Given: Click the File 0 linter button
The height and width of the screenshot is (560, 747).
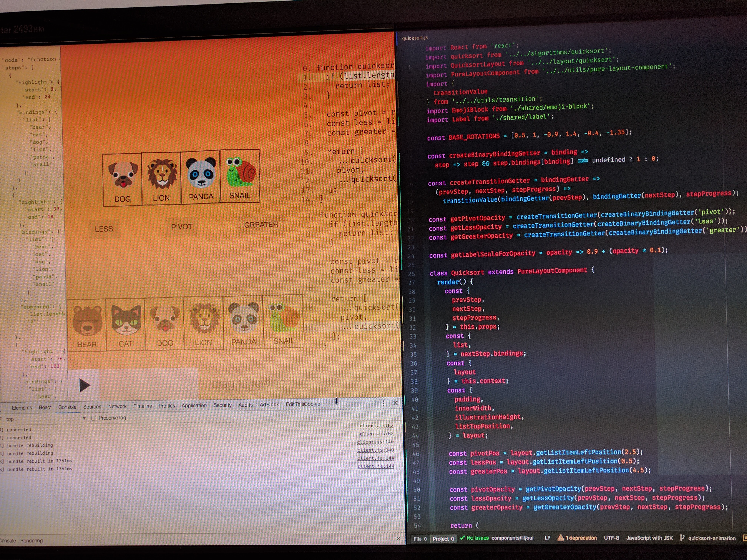Looking at the screenshot, I should point(420,539).
